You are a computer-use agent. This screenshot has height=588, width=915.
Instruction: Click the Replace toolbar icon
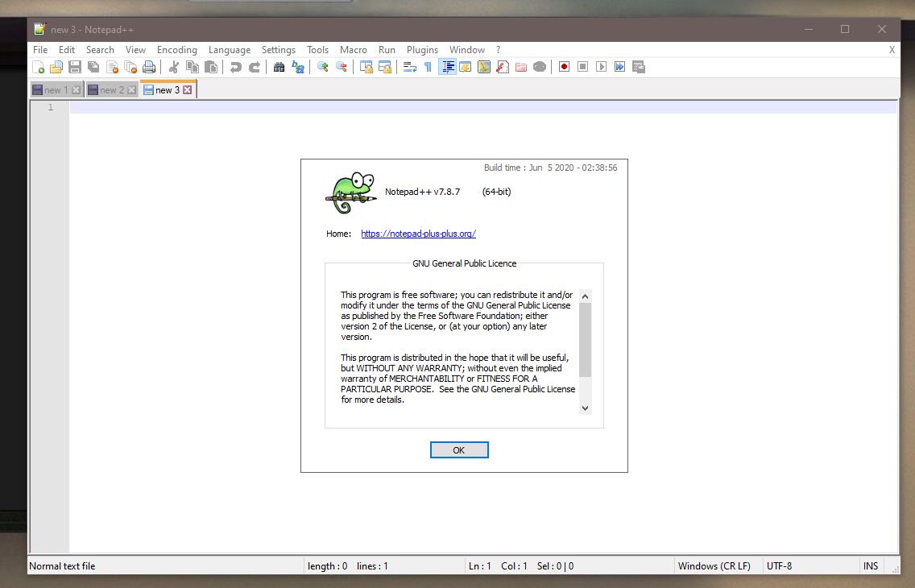tap(297, 67)
